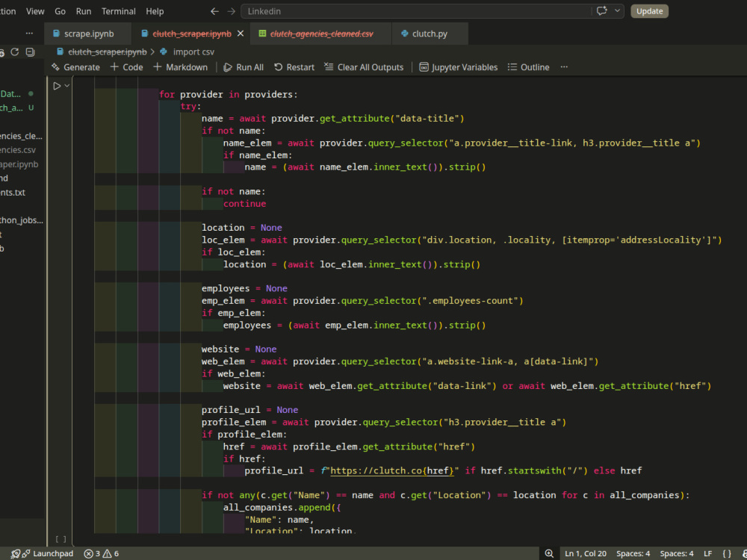Screen dimensions: 747x560
Task: Click the 'continue' keyword in code
Action: (244, 204)
